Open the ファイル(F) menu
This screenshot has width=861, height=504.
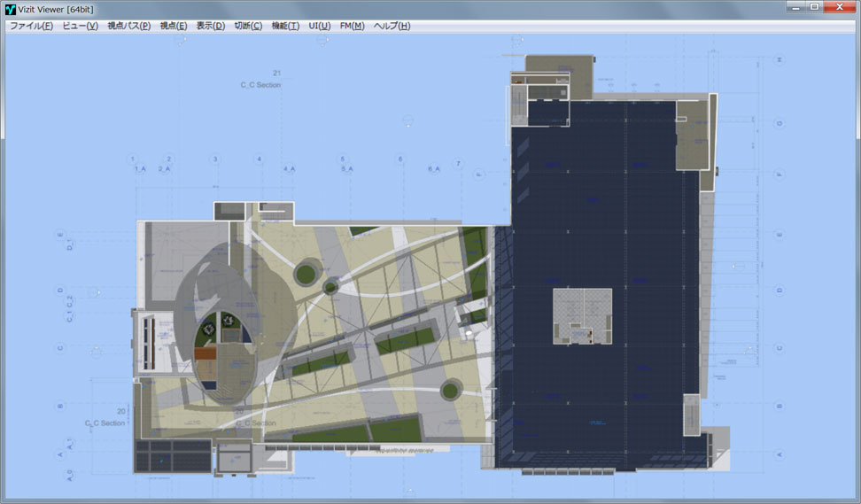click(x=31, y=26)
